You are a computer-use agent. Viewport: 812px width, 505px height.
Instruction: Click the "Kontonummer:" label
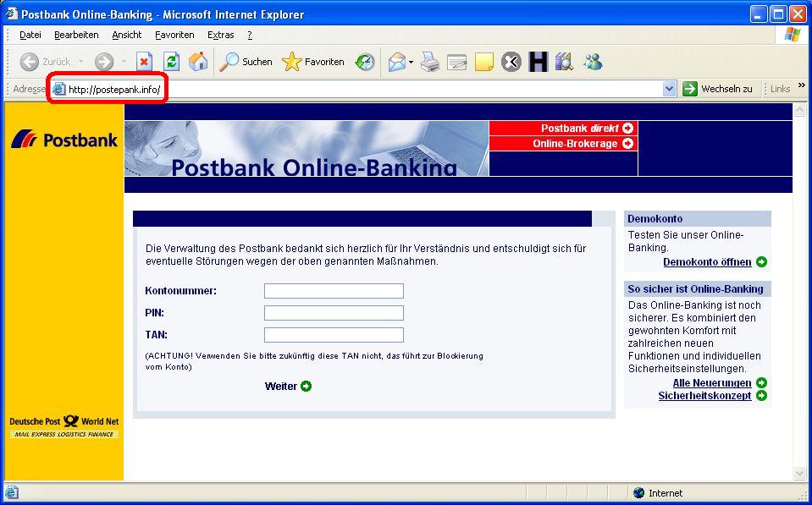coord(180,291)
